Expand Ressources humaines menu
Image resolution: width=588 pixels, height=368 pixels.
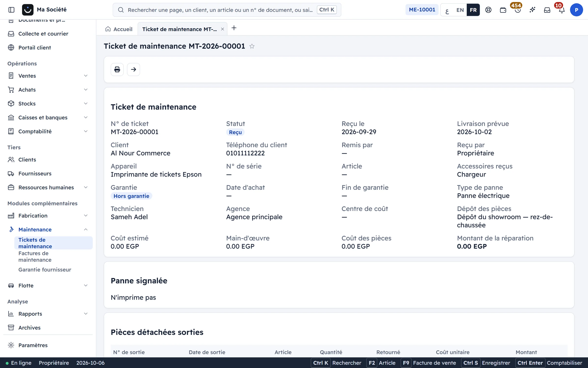tap(48, 187)
